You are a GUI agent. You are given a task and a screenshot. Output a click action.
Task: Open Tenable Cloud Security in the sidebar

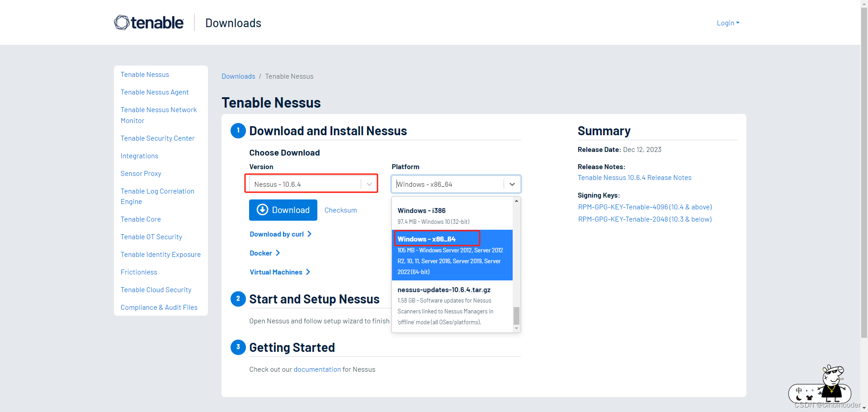156,290
